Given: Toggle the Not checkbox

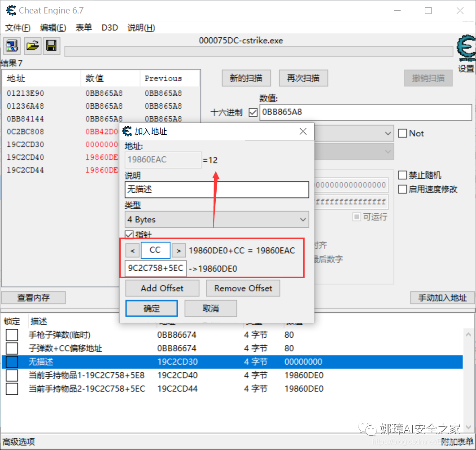Looking at the screenshot, I should click(x=402, y=133).
